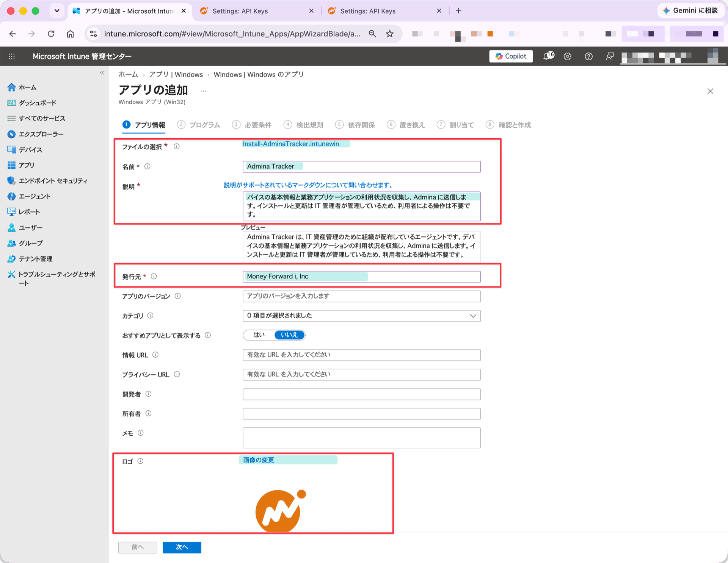Switch to プログラム wizard step
The height and width of the screenshot is (563, 728).
(x=199, y=125)
